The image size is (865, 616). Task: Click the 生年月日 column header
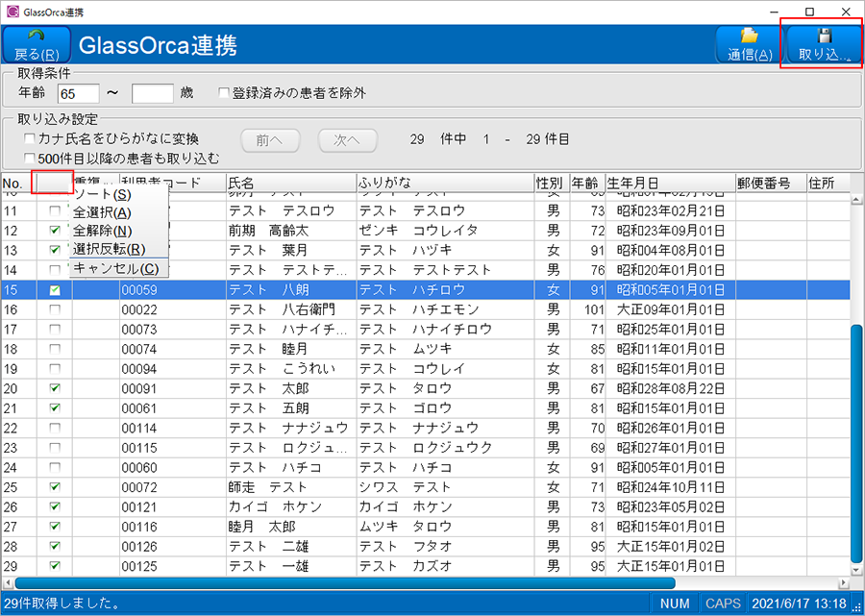(x=668, y=183)
